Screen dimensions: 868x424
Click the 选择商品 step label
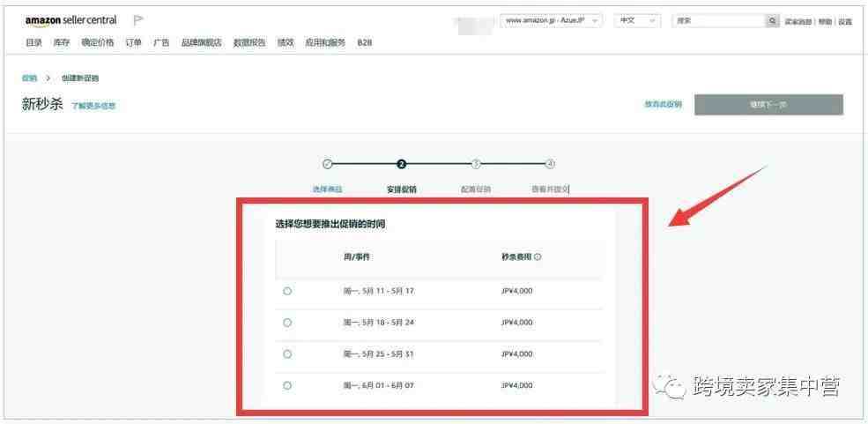coord(327,190)
